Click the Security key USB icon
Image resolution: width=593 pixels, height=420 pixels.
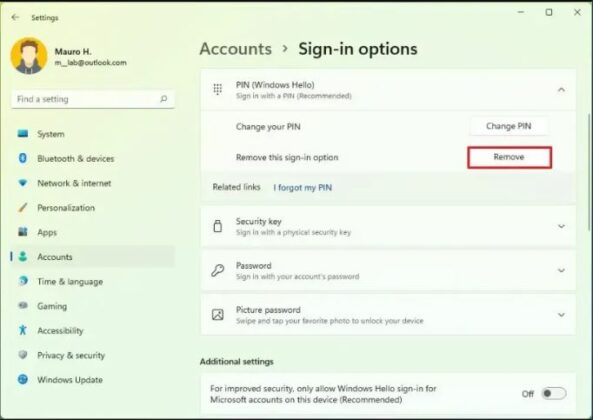coord(217,226)
